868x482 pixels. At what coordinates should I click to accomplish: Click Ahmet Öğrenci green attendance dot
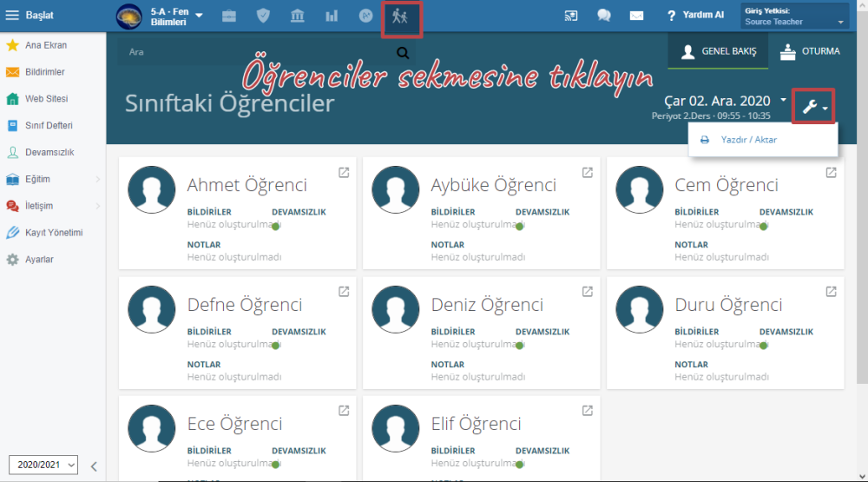point(276,226)
